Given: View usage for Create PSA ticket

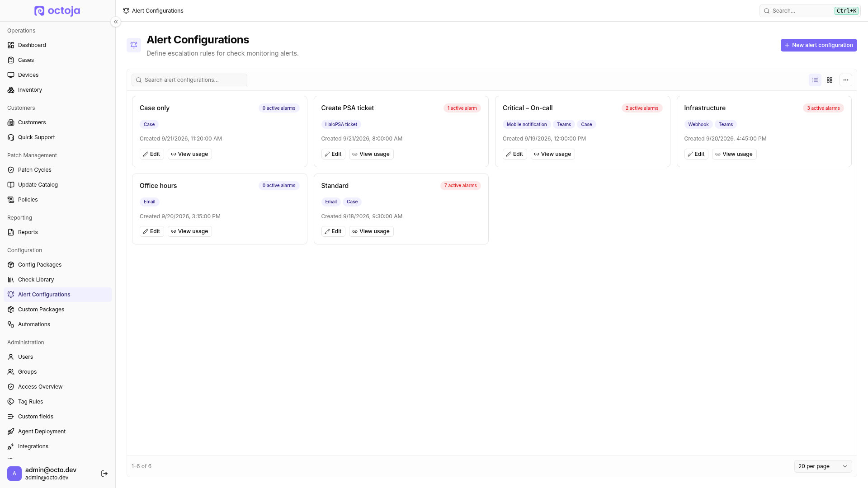Looking at the screenshot, I should (371, 154).
